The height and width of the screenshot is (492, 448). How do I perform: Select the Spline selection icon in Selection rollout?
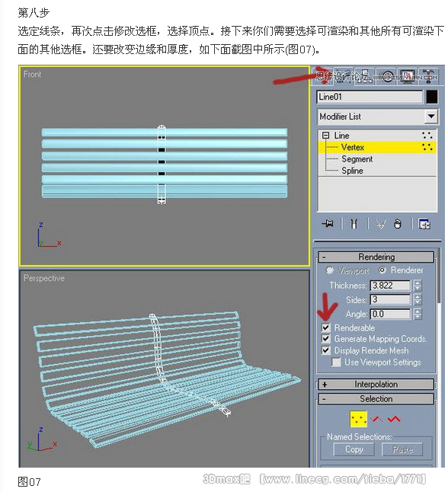point(394,419)
